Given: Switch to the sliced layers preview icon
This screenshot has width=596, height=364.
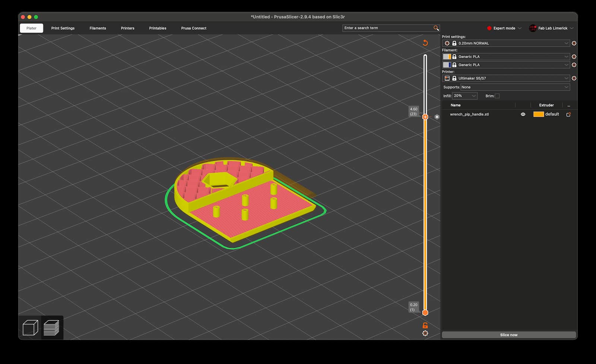Looking at the screenshot, I should pyautogui.click(x=51, y=328).
